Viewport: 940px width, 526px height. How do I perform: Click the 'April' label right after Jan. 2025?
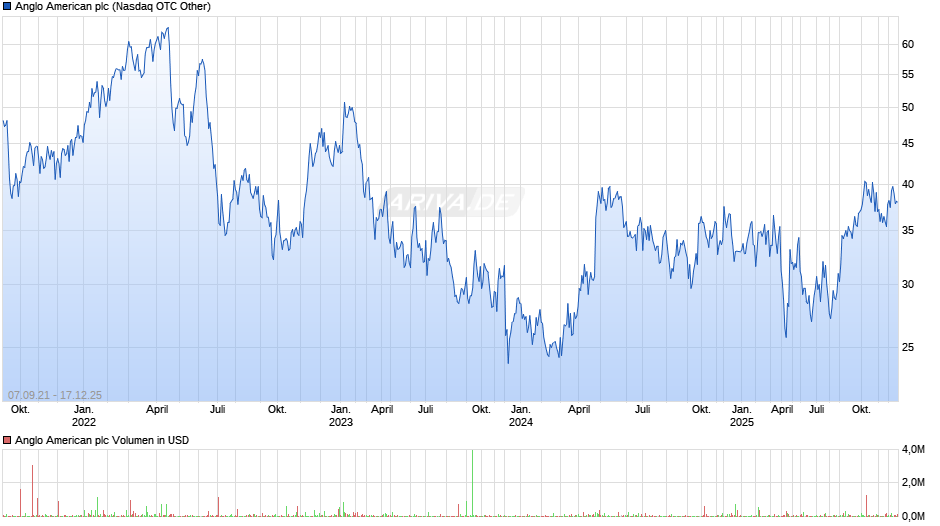pos(782,409)
